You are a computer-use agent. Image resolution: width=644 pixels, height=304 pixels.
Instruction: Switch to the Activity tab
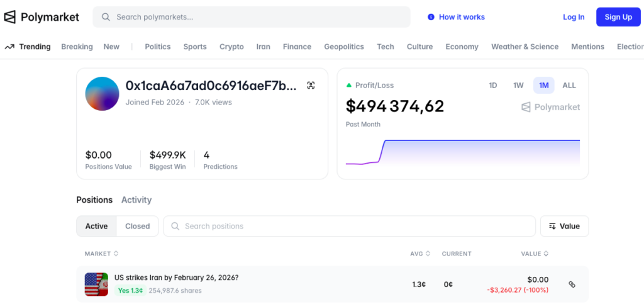click(136, 200)
